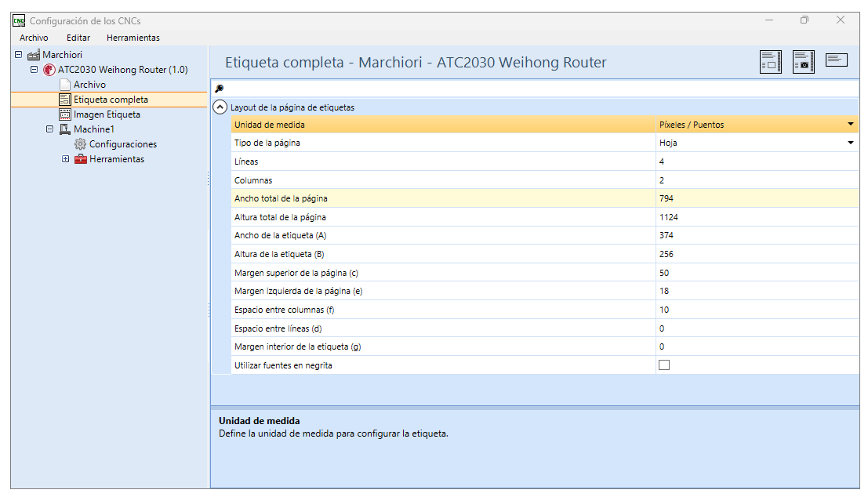868x497 pixels.
Task: Click the Marchiori factory icon in tree
Action: pos(33,55)
